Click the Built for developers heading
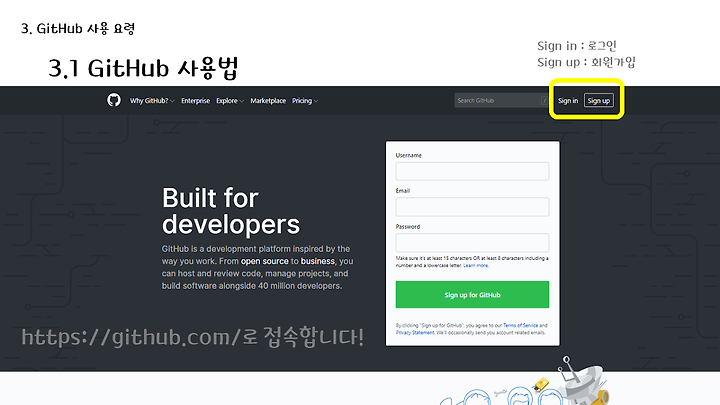This screenshot has height=405, width=720. [231, 211]
